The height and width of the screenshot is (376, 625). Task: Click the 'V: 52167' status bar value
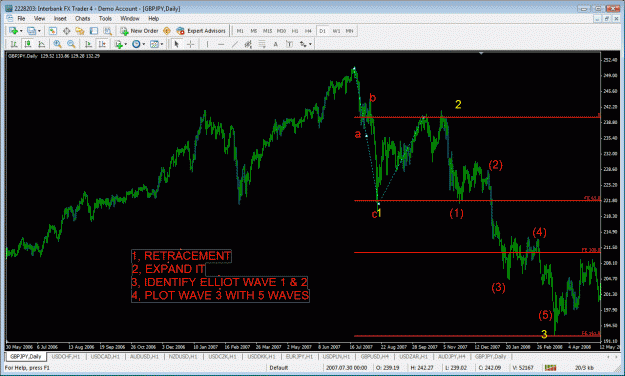point(523,368)
